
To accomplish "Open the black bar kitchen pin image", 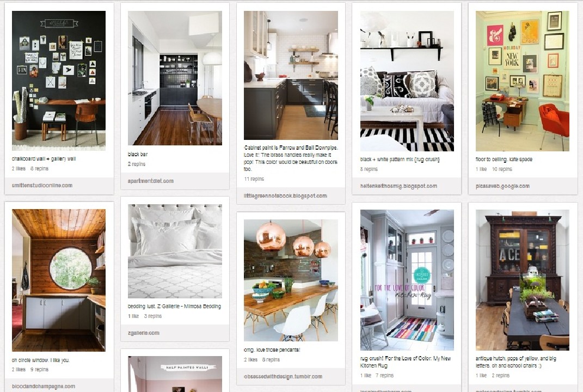I will (175, 78).
